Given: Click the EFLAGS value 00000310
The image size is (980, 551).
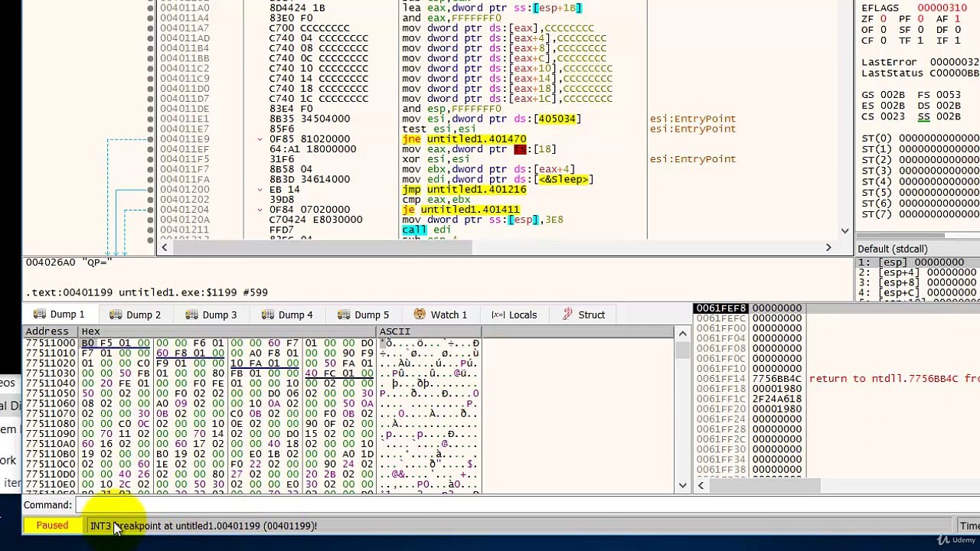Looking at the screenshot, I should pyautogui.click(x=942, y=8).
